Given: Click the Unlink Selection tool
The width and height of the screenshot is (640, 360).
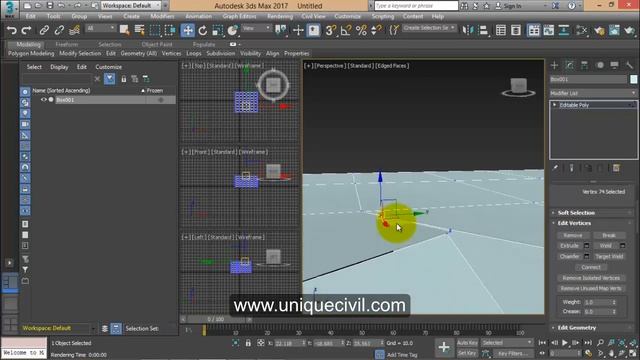Looking at the screenshot, I should click(59, 30).
